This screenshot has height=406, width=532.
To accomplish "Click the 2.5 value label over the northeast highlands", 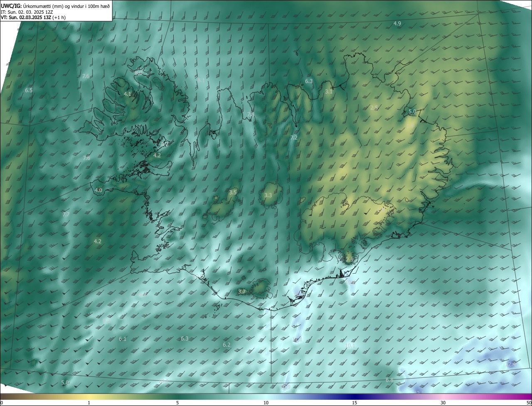I will pyautogui.click(x=374, y=108).
